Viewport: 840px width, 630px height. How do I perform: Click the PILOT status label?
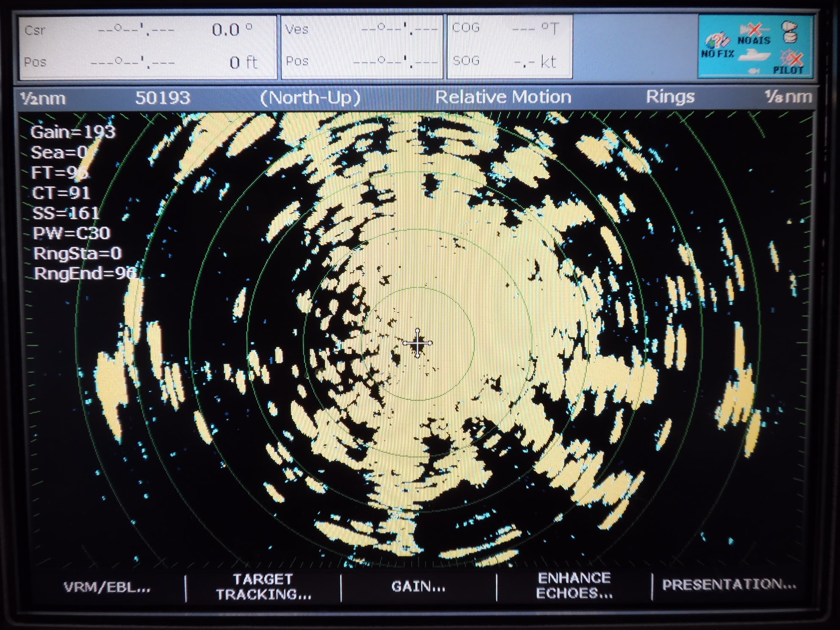(x=788, y=70)
